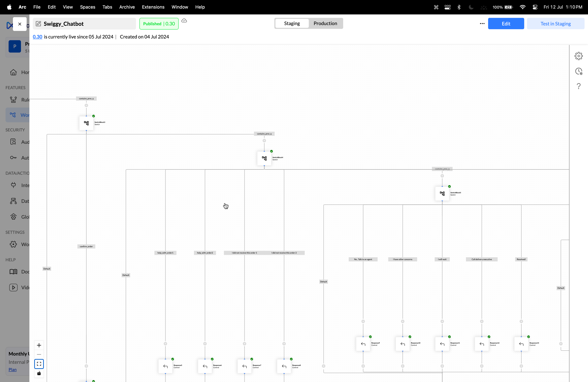
Task: Click Test in Staging button
Action: point(555,24)
